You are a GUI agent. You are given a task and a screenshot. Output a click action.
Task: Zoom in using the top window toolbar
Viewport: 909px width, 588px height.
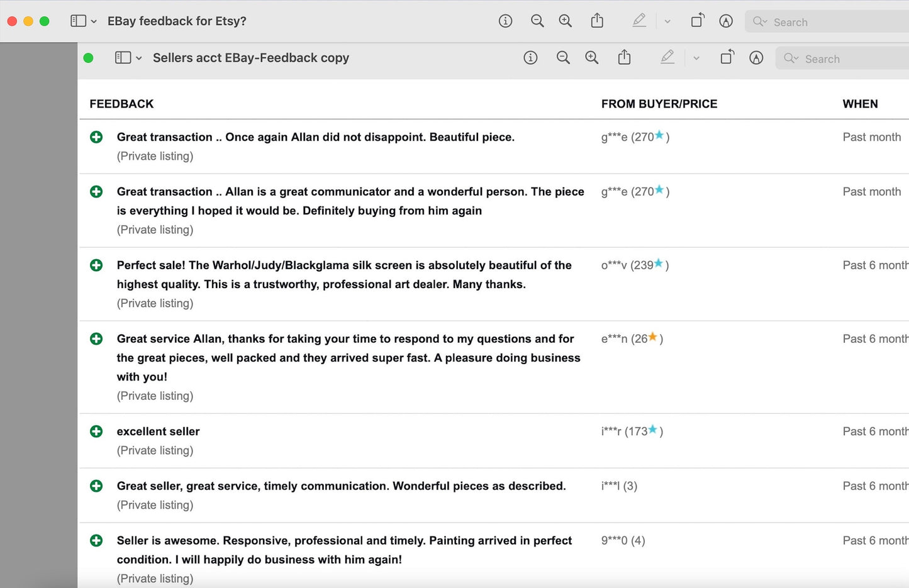point(566,21)
